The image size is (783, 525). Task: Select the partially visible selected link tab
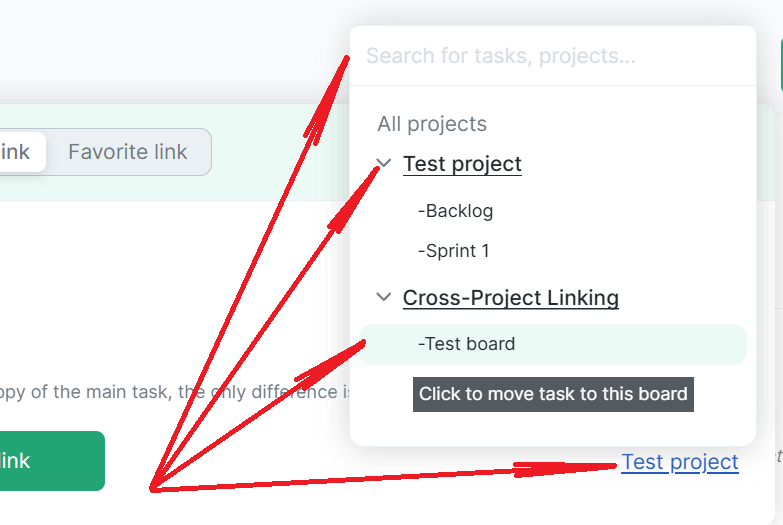tap(18, 152)
